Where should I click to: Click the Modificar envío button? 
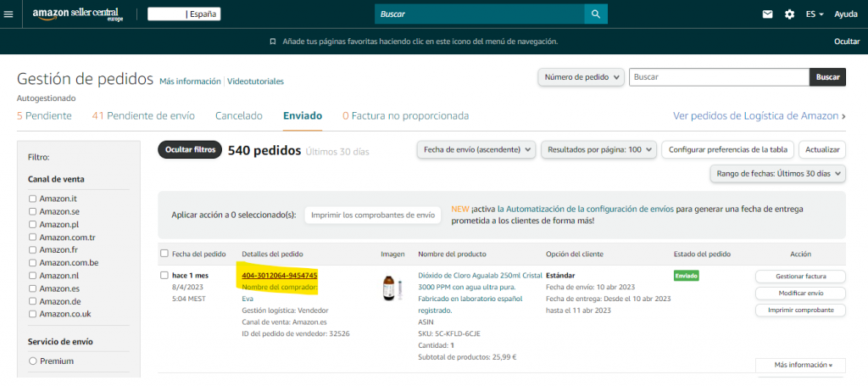pyautogui.click(x=800, y=293)
